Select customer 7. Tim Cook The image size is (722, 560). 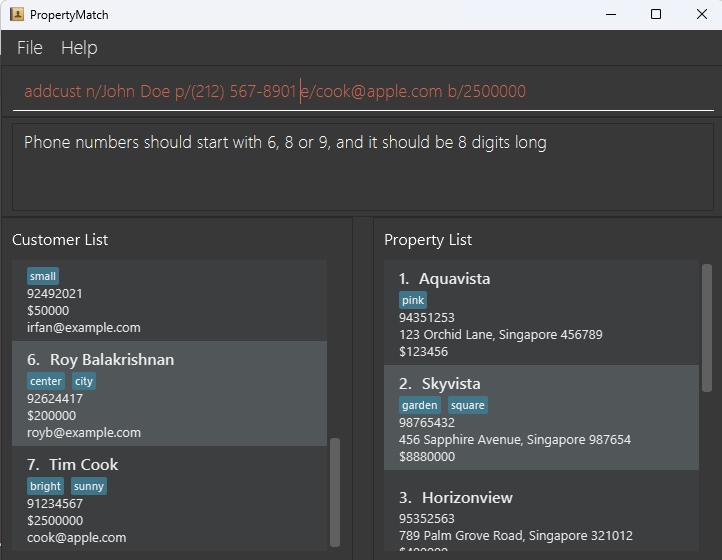(x=169, y=499)
